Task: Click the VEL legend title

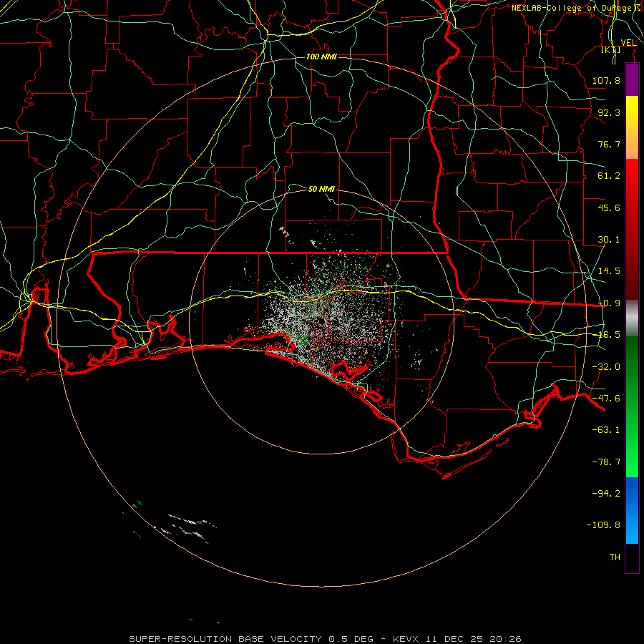Action: [x=628, y=43]
